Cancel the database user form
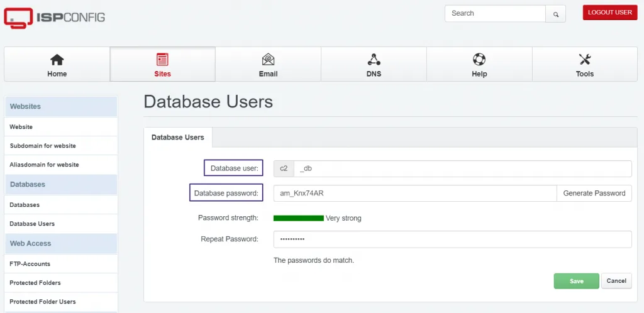 tap(616, 281)
